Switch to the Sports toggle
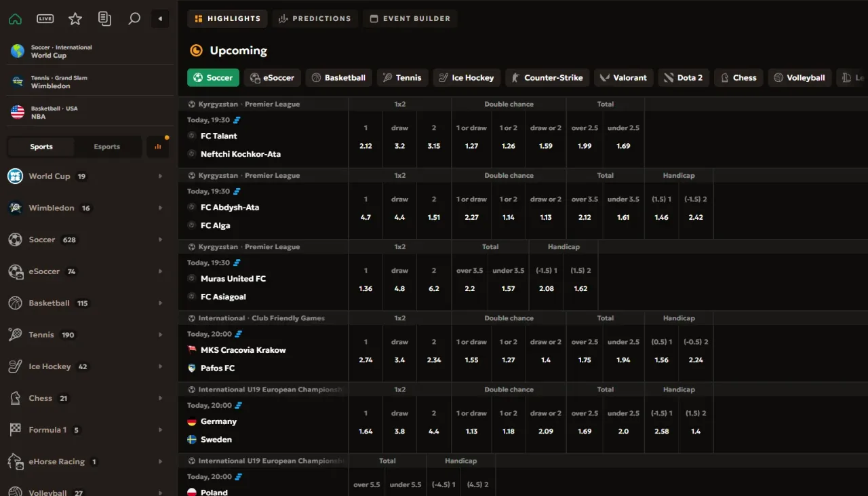Image resolution: width=868 pixels, height=496 pixels. click(x=41, y=147)
